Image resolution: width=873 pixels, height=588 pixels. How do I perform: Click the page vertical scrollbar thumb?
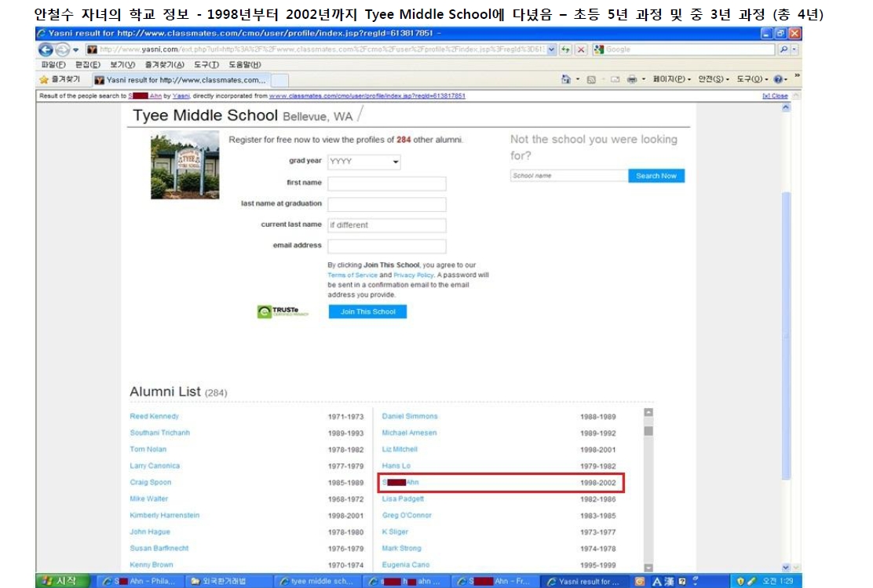(x=786, y=335)
